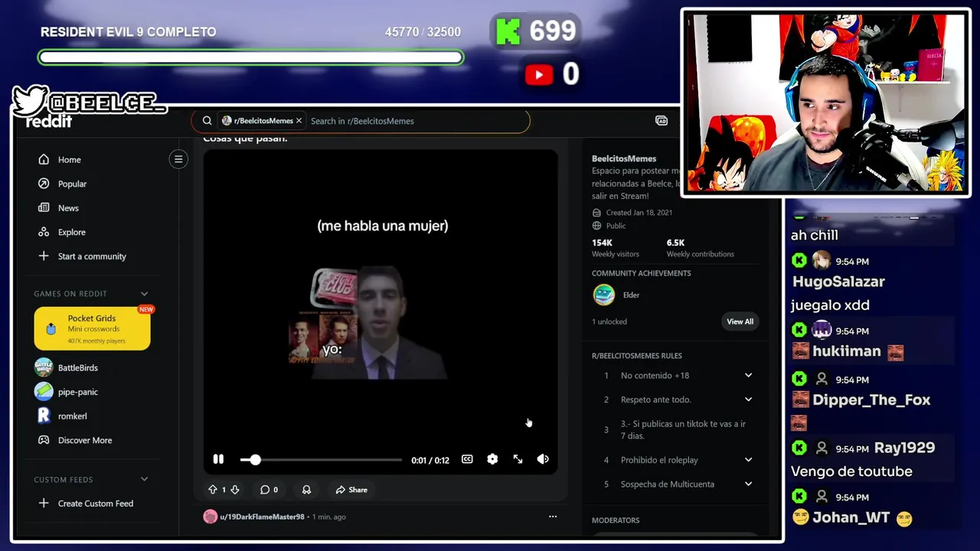Pause the Reddit video

point(218,459)
